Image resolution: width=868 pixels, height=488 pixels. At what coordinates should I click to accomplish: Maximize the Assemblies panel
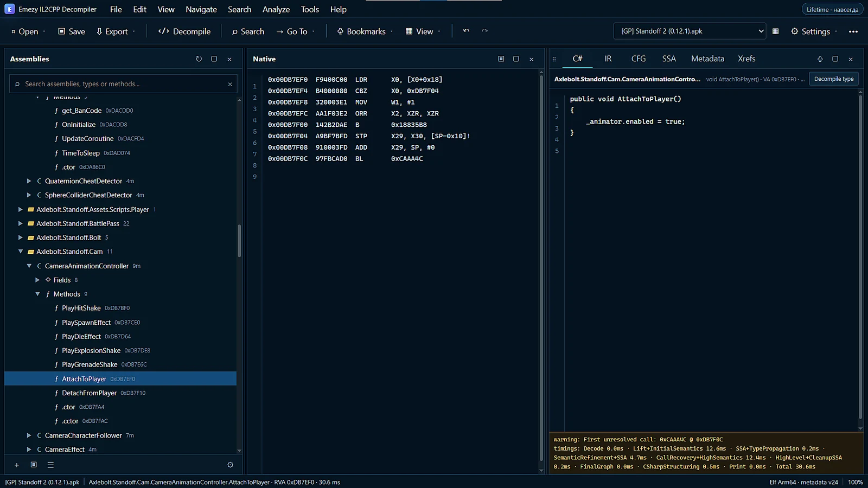tap(214, 59)
